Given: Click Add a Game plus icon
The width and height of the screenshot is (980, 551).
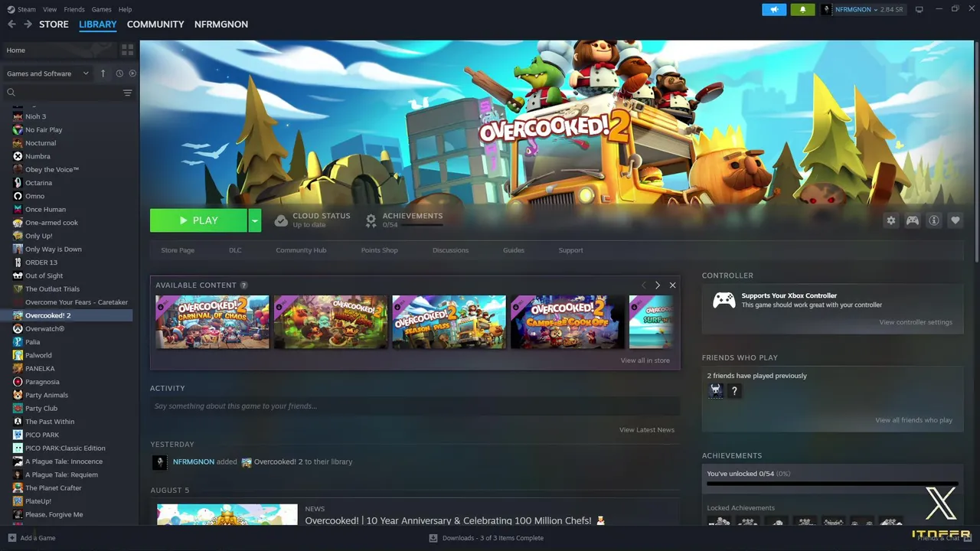Looking at the screenshot, I should click(11, 538).
